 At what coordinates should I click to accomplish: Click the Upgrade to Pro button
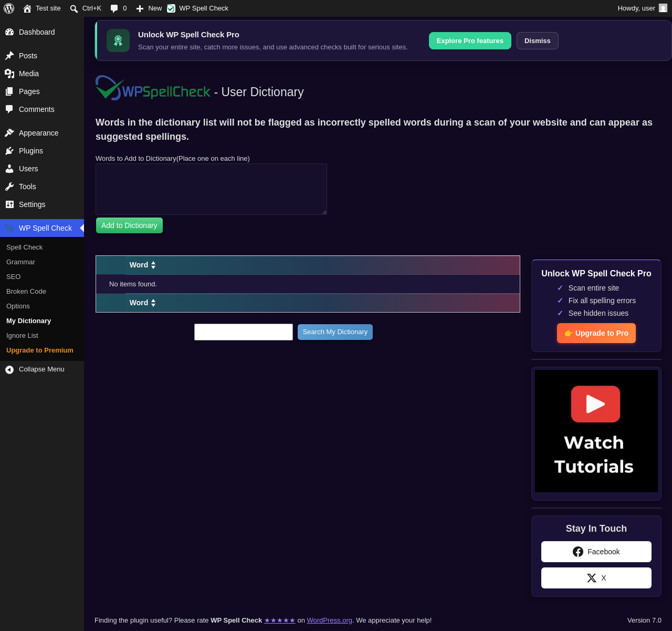click(x=596, y=333)
